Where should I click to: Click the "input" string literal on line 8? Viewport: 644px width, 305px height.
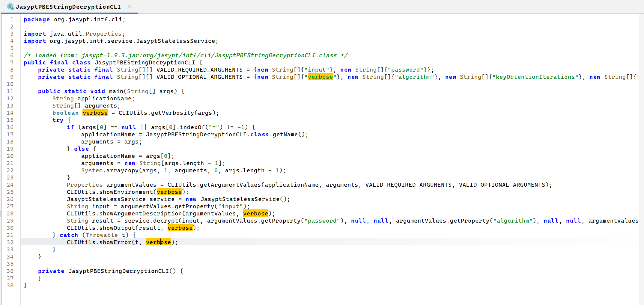click(x=319, y=70)
